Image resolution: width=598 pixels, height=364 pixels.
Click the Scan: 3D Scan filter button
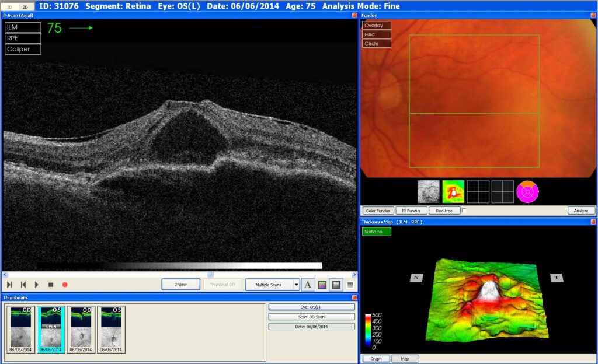pyautogui.click(x=312, y=317)
